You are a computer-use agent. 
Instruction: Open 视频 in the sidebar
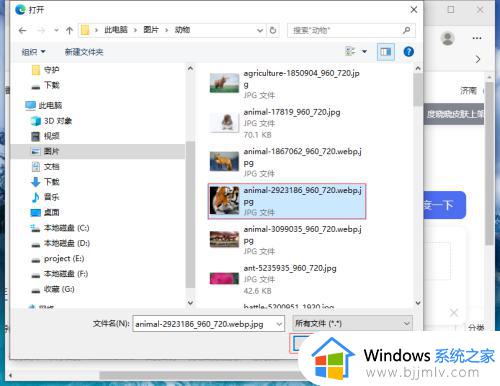[x=45, y=136]
